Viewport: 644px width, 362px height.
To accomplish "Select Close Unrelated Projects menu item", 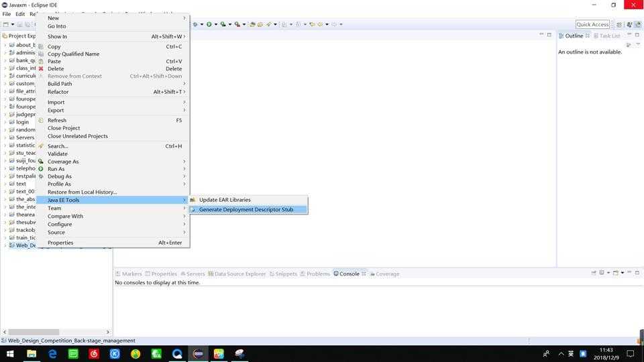I will click(113, 136).
